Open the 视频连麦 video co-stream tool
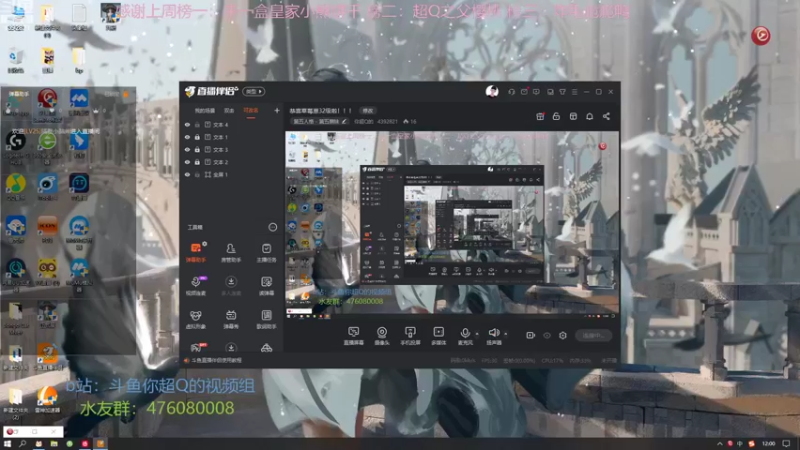 [196, 286]
